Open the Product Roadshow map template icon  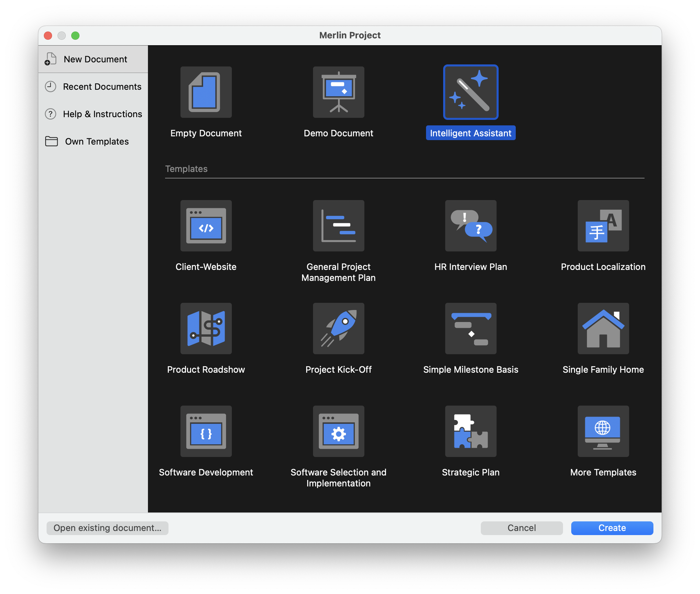(205, 329)
